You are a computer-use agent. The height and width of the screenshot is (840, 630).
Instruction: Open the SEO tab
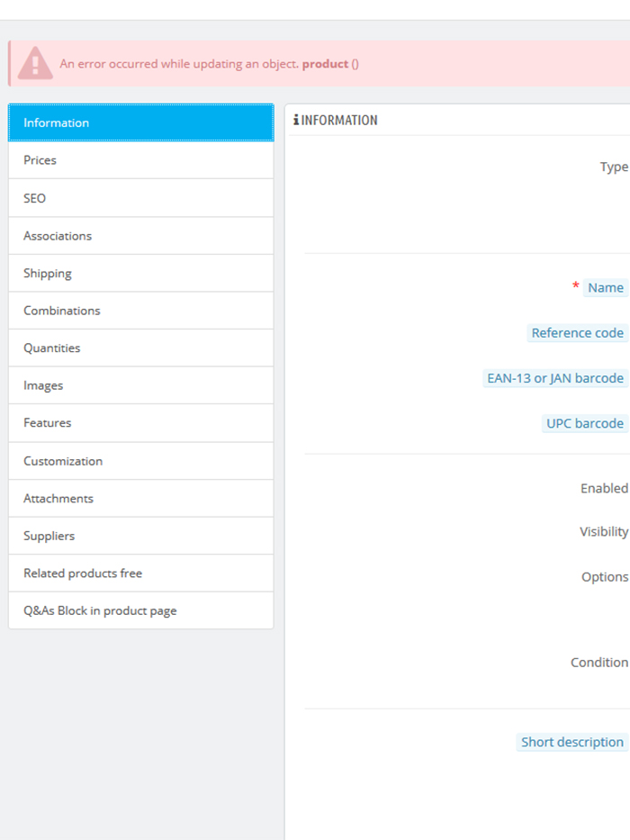click(141, 198)
